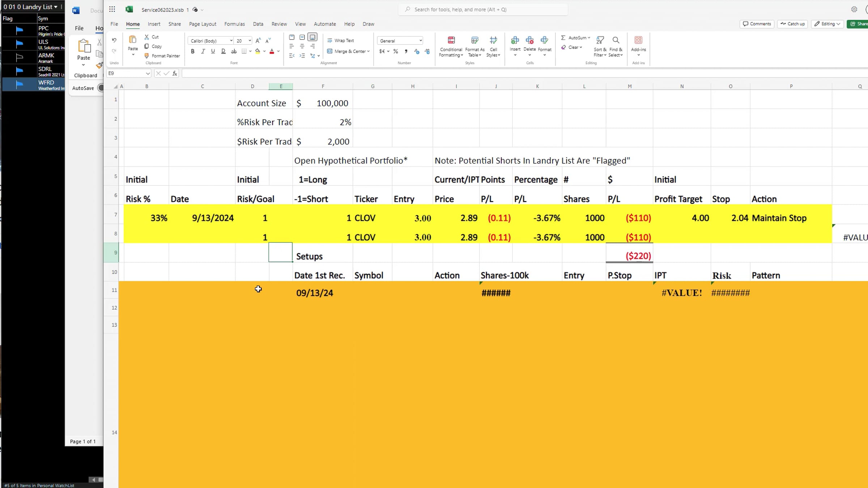Viewport: 868px width, 488px height.
Task: Open the Data tab
Action: click(258, 24)
